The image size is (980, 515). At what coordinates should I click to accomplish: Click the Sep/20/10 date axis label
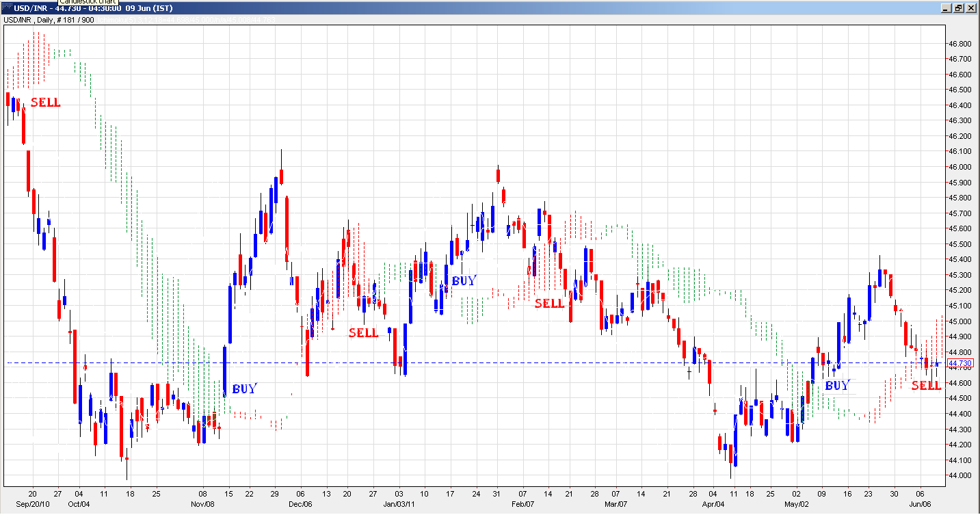(x=31, y=505)
